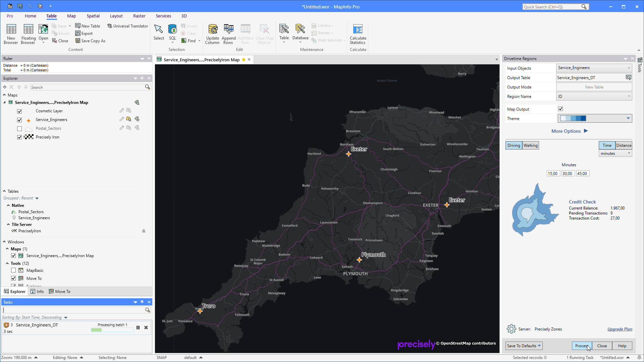Click the Process button
Image resolution: width=644 pixels, height=362 pixels.
[582, 346]
